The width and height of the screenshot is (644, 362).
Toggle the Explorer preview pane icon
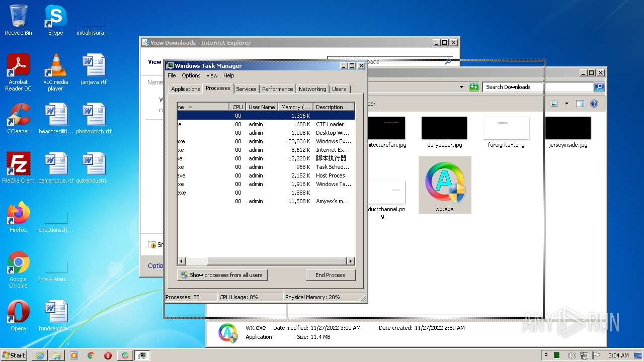(580, 104)
